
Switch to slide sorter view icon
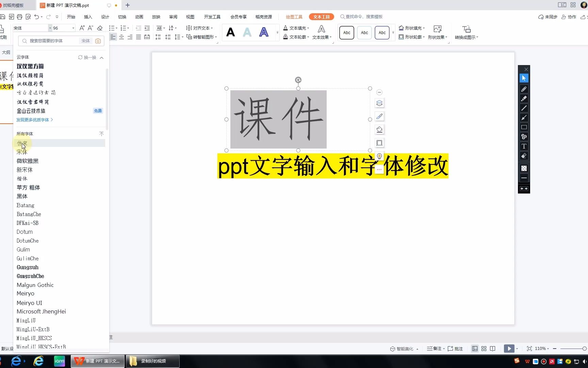tap(484, 349)
